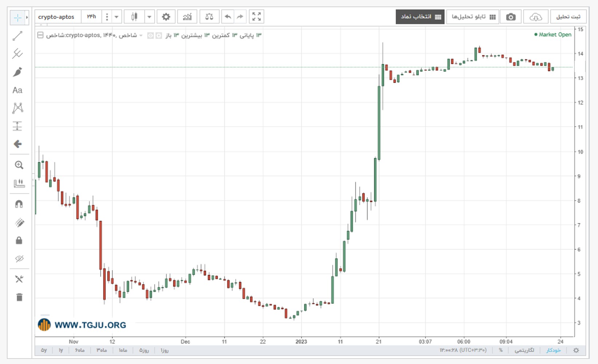Click the left arrow back icon in sidebar
Screen dimensions: 598x364
(x=17, y=144)
